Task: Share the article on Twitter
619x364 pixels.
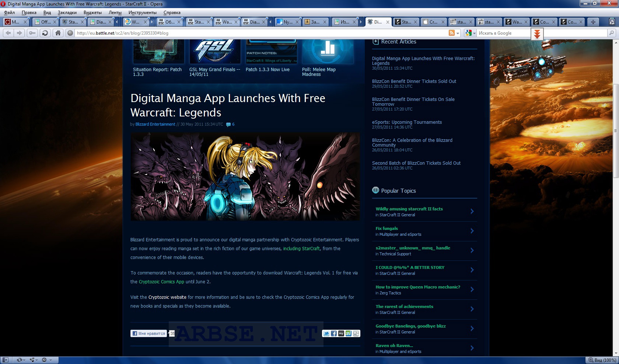Action: click(326, 333)
